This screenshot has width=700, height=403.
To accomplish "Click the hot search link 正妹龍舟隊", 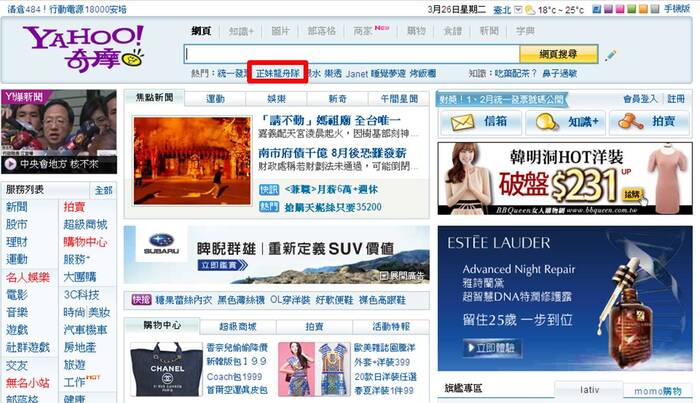I will click(278, 73).
